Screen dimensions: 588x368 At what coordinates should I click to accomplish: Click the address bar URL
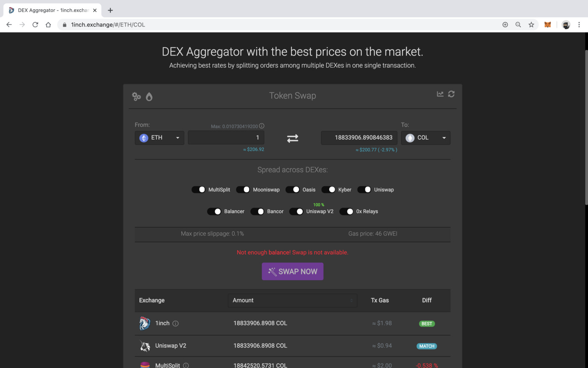tap(108, 25)
